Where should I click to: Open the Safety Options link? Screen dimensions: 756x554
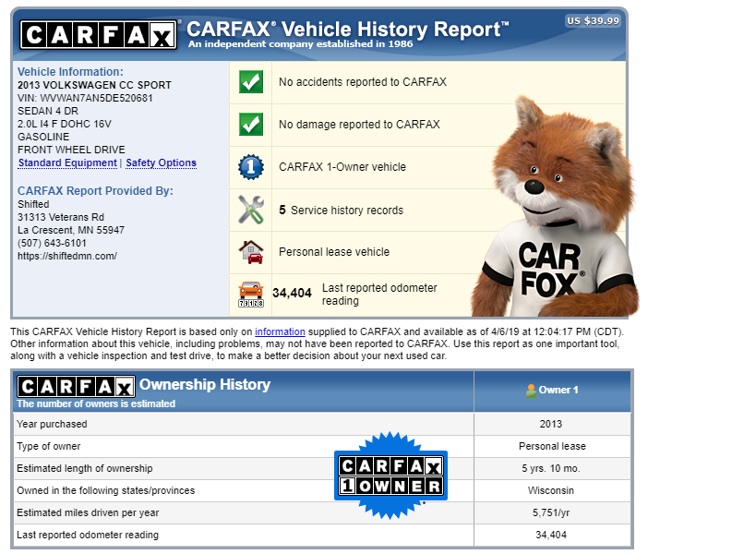click(161, 163)
